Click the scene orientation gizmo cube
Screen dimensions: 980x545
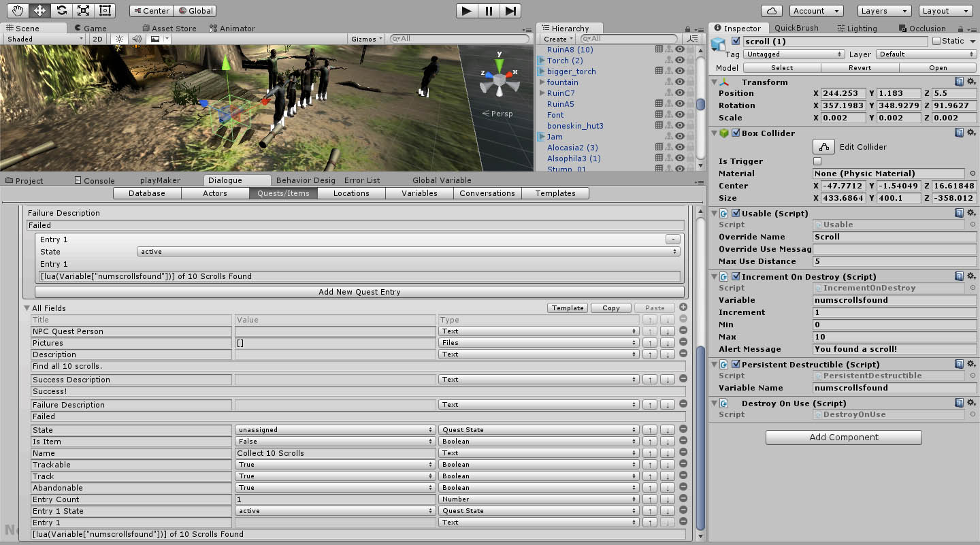point(500,81)
